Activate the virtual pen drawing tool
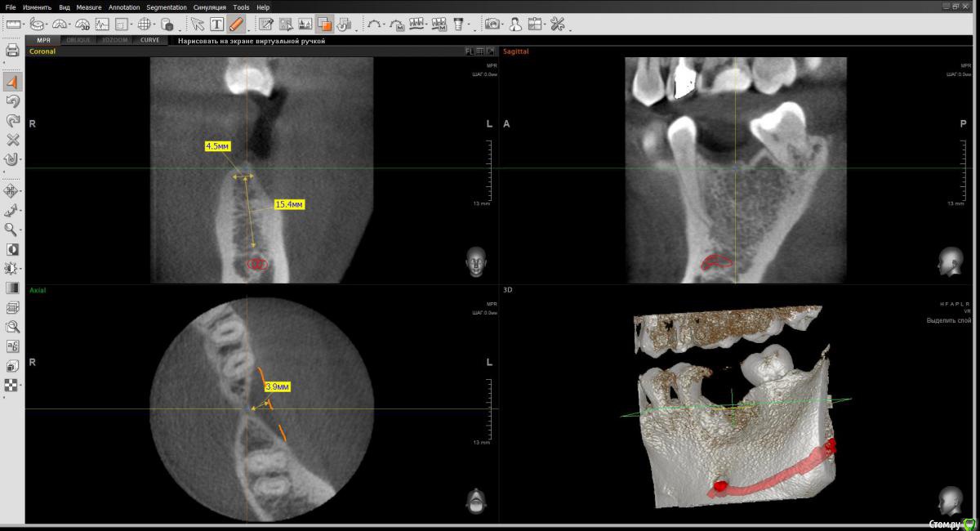Screen dimensions: 980x531 click(237, 25)
